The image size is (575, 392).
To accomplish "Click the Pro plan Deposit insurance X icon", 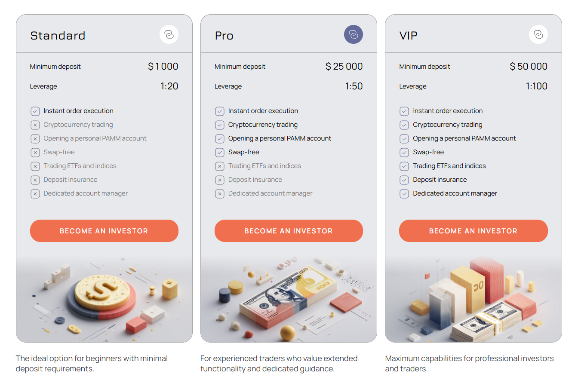I will pyautogui.click(x=220, y=180).
